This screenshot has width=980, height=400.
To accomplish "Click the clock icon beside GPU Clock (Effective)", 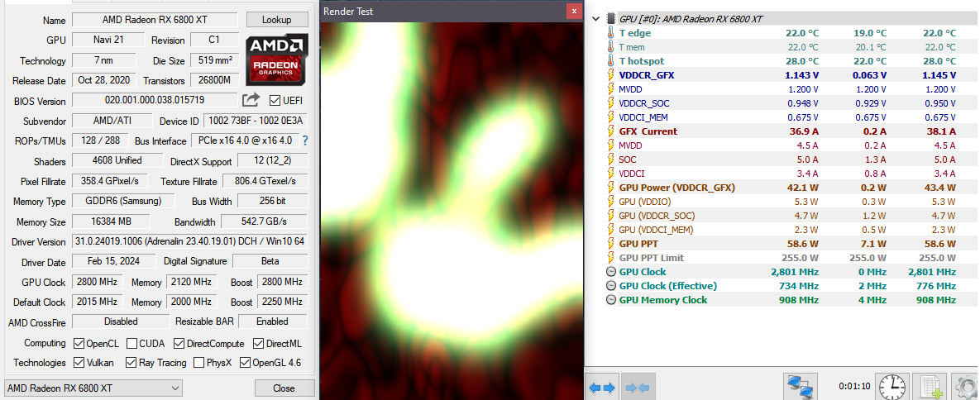I will pos(610,286).
